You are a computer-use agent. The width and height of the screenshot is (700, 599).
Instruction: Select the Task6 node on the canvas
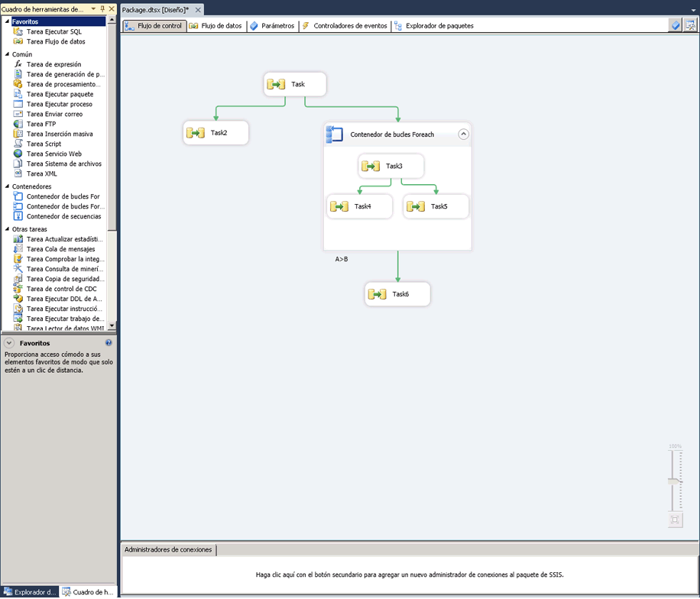coord(397,294)
